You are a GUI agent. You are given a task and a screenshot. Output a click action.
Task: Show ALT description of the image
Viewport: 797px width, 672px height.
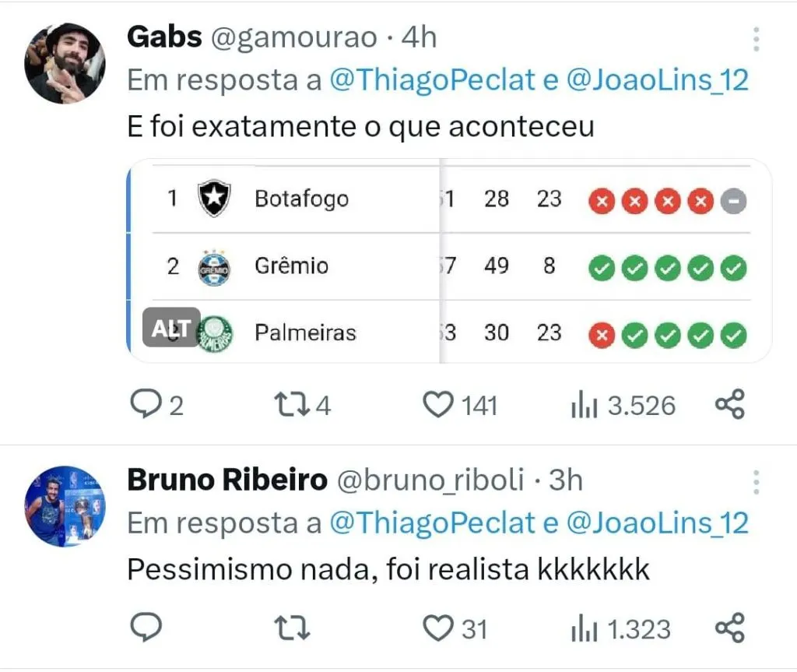pos(171,328)
